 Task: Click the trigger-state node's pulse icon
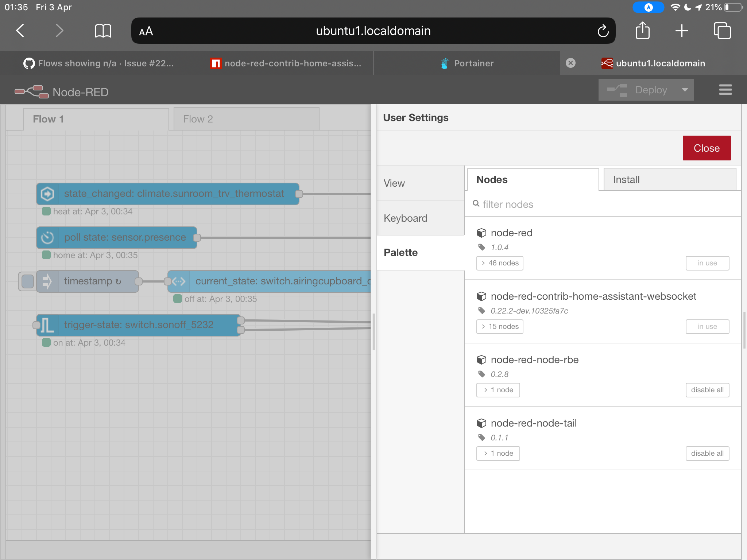tap(47, 324)
